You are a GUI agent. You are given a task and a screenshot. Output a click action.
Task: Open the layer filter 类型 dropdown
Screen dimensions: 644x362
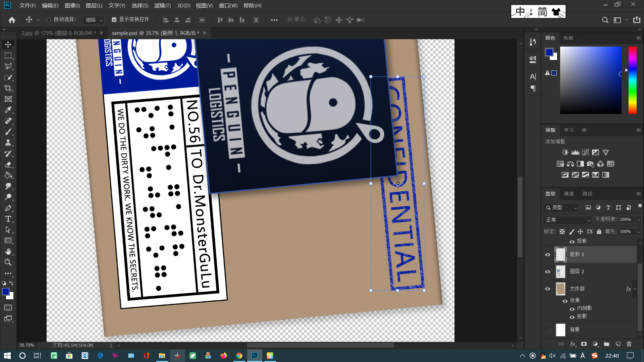coord(561,208)
